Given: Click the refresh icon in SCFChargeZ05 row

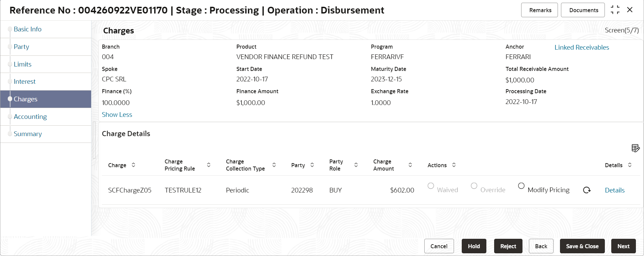Looking at the screenshot, I should coord(587,190).
